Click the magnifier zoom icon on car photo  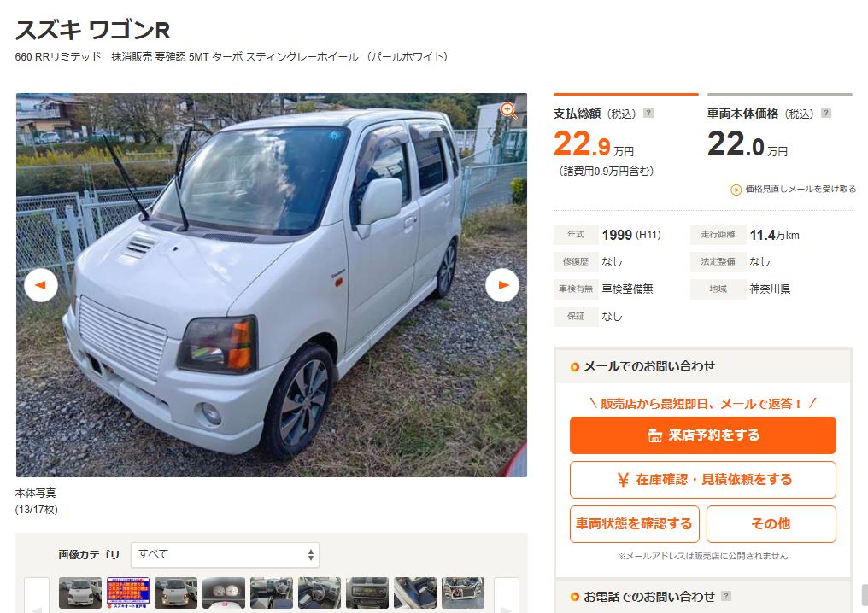508,111
